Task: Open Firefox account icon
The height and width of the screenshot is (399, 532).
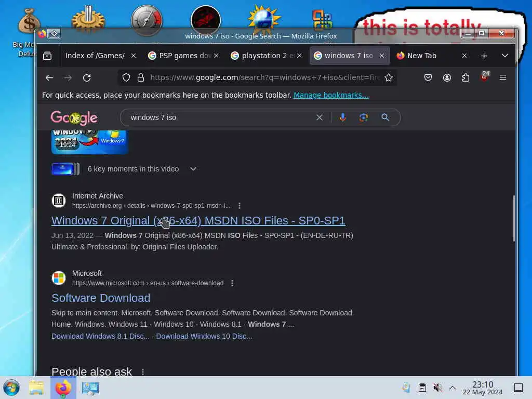Action: click(x=447, y=78)
